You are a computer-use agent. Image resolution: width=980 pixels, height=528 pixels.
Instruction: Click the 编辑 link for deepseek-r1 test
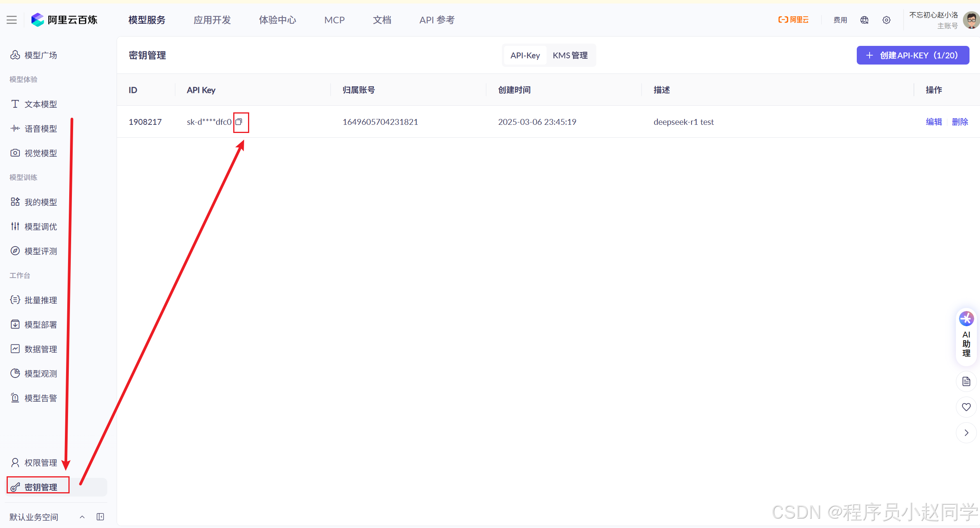(x=934, y=122)
